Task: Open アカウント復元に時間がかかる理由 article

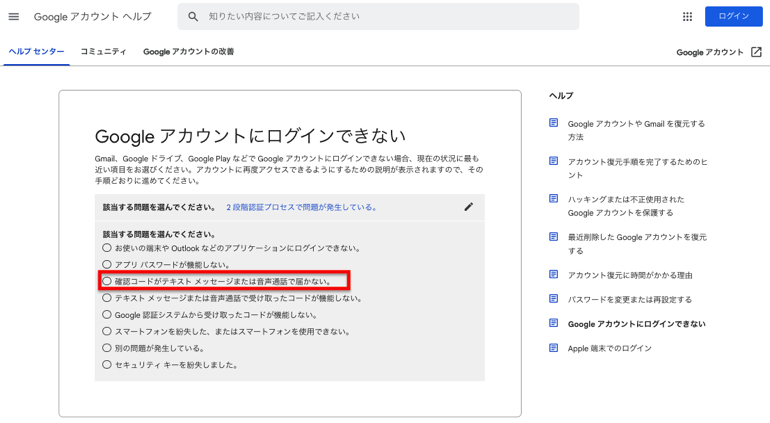Action: click(630, 275)
